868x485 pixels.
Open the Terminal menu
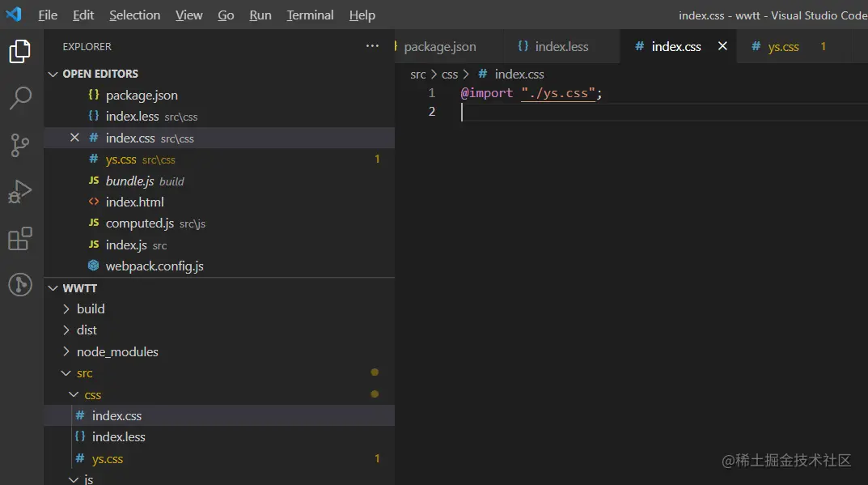tap(310, 15)
